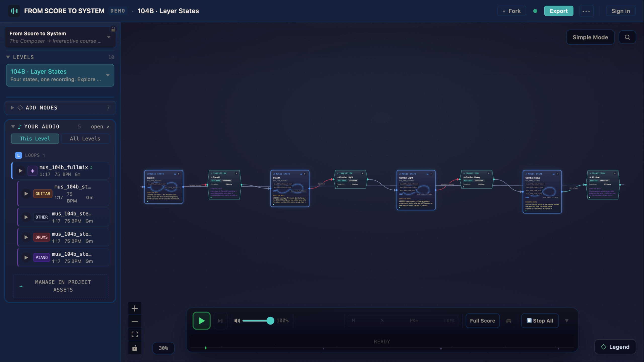
Task: Open the three-dots more menu
Action: (586, 11)
